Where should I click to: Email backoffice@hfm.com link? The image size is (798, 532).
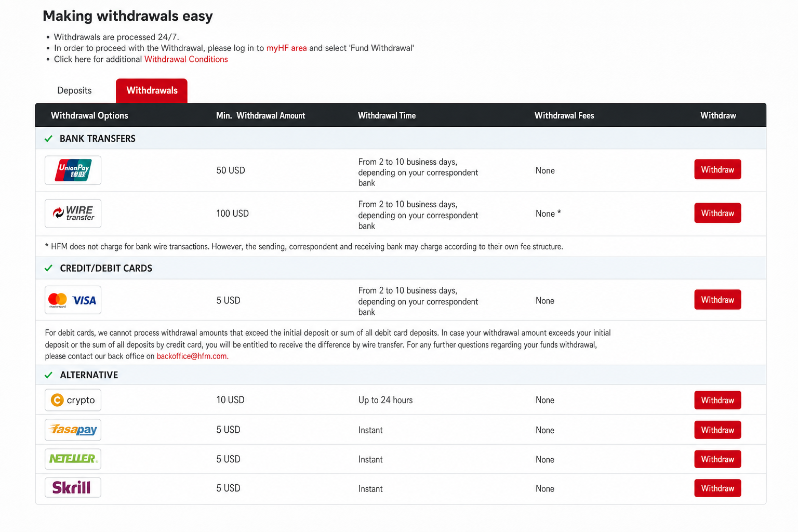(192, 356)
